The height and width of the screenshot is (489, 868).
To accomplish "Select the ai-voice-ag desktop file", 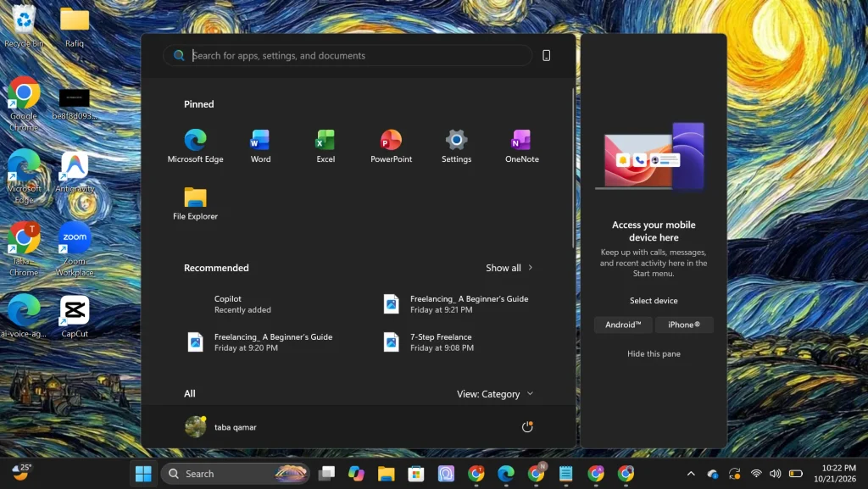I will pos(23,316).
